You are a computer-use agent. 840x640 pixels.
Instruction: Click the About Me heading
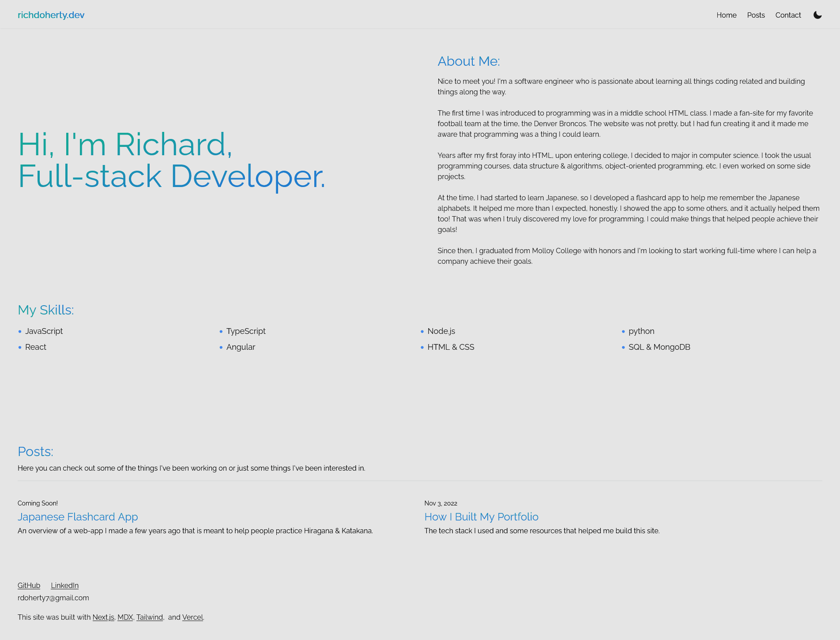point(468,61)
